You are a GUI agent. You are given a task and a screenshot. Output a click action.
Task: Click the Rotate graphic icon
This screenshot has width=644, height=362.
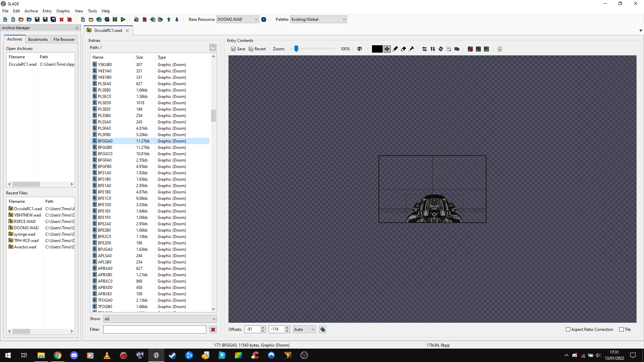[441, 49]
